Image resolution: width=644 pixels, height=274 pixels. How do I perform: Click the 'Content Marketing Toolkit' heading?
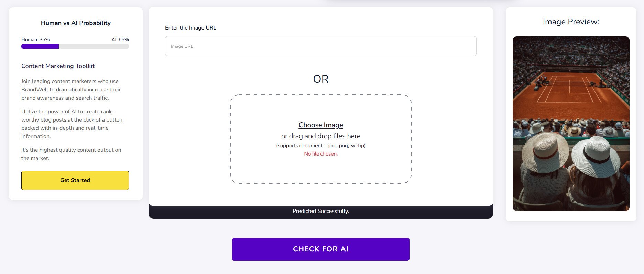(x=58, y=66)
